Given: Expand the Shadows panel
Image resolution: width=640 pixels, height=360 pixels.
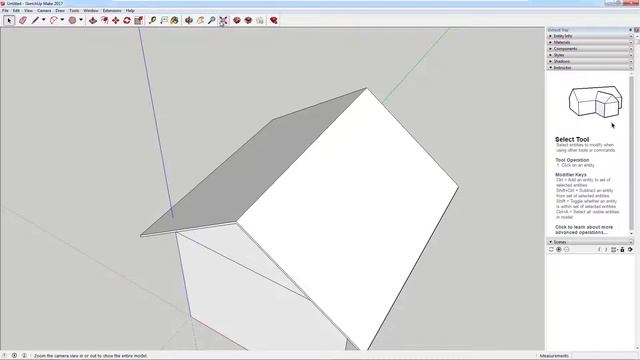Looking at the screenshot, I should (x=589, y=61).
